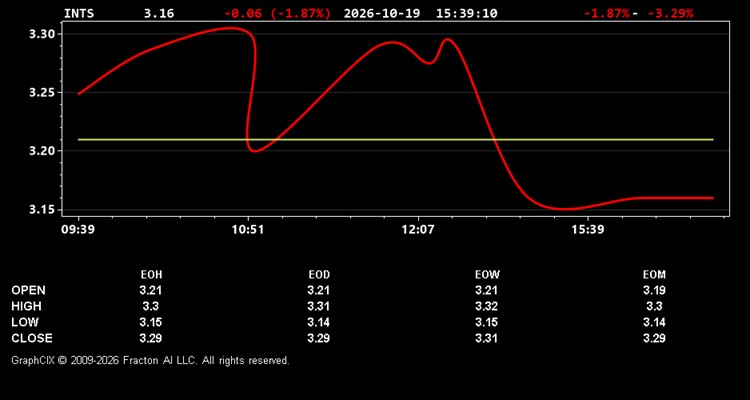Click the 3.25 y-axis label
The image size is (750, 400).
click(x=44, y=92)
